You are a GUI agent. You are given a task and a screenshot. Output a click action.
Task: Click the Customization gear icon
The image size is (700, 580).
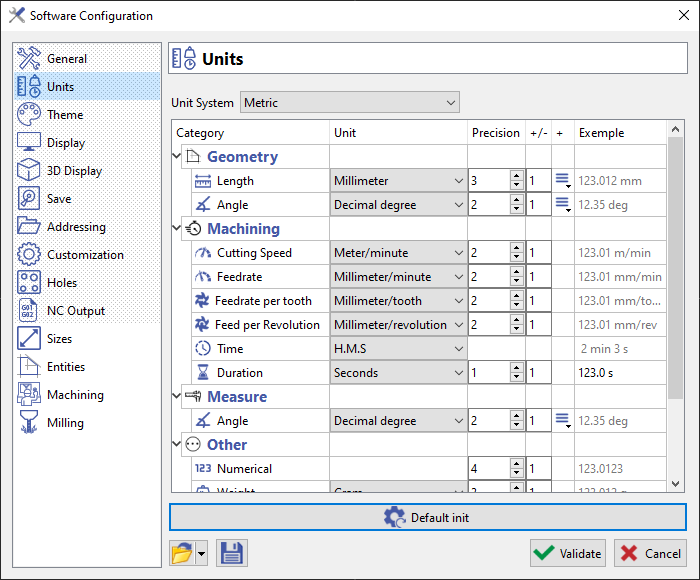click(29, 255)
